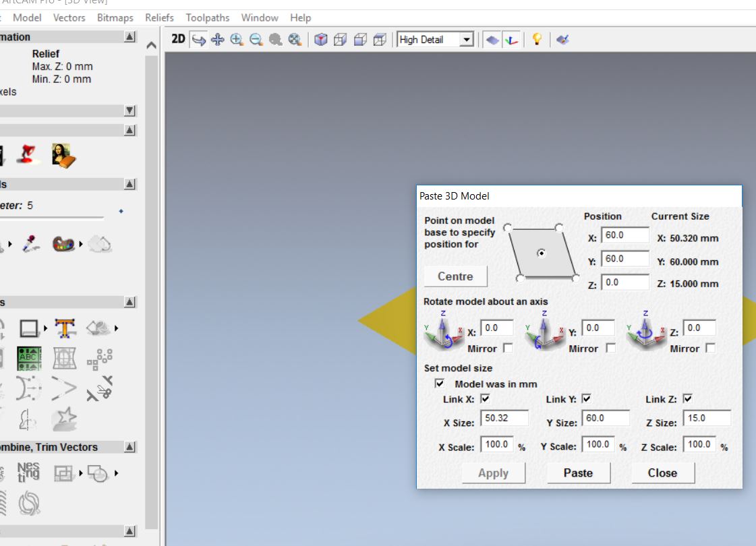
Task: Click the Nesting tool icon
Action: point(28,473)
